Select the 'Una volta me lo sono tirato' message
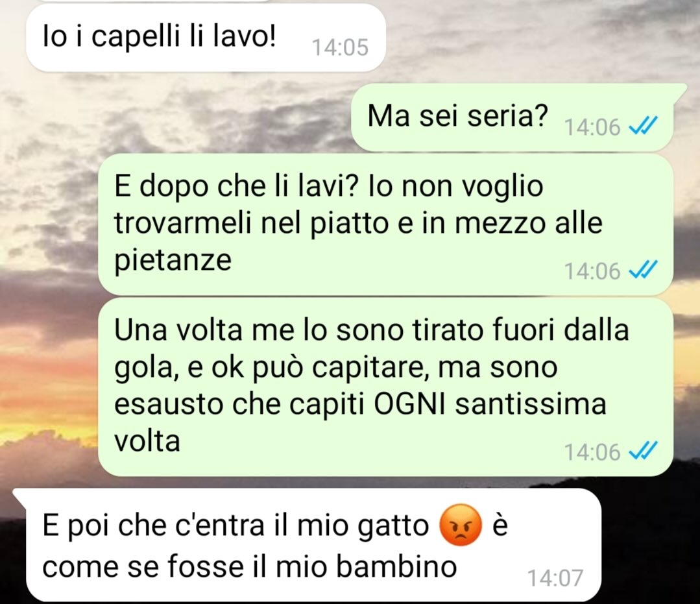 tap(385, 387)
